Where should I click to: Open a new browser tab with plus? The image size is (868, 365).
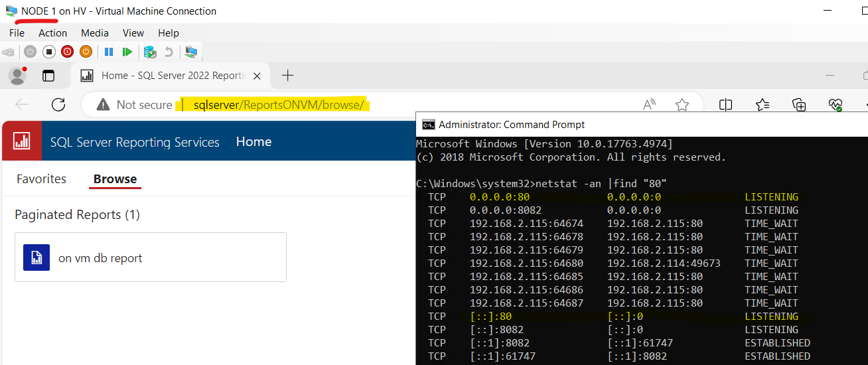tap(287, 76)
